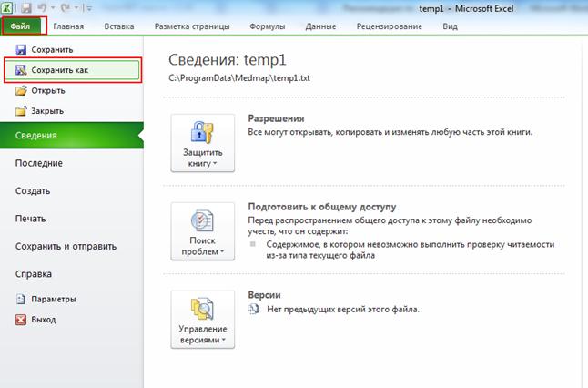Click Сохранить in the backstage menu

coord(51,49)
